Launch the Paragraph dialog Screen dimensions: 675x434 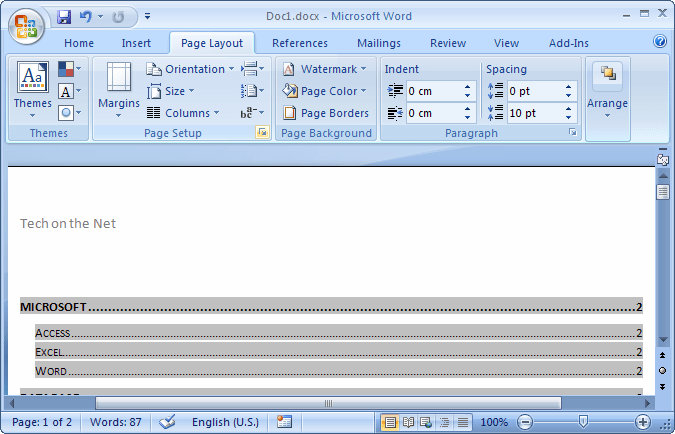click(x=573, y=133)
